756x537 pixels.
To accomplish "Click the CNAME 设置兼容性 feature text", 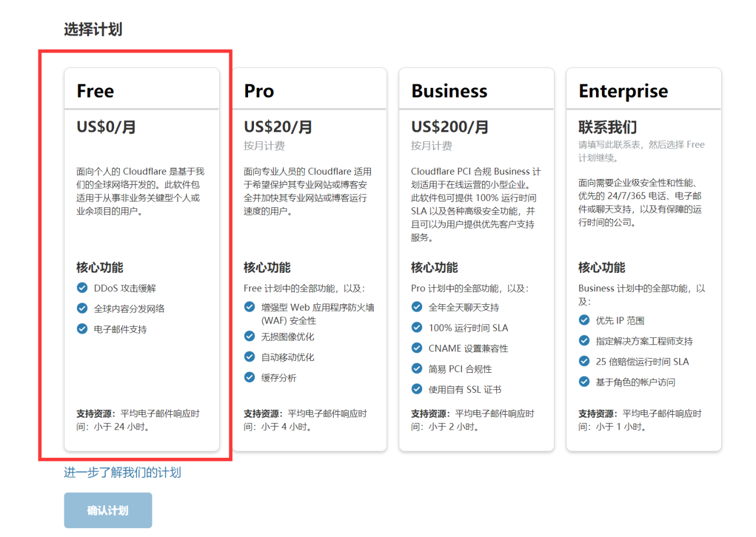I will click(x=468, y=349).
